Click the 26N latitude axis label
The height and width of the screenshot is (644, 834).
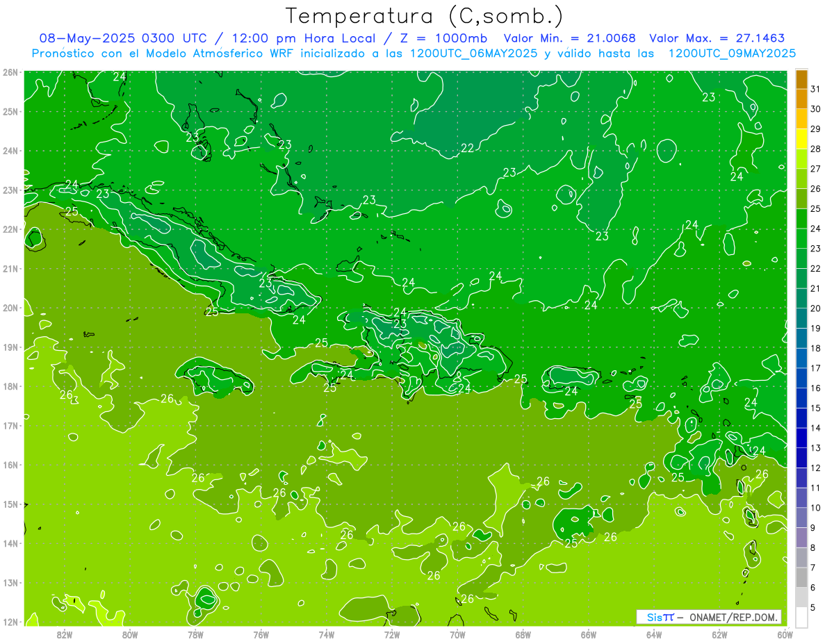coord(10,72)
